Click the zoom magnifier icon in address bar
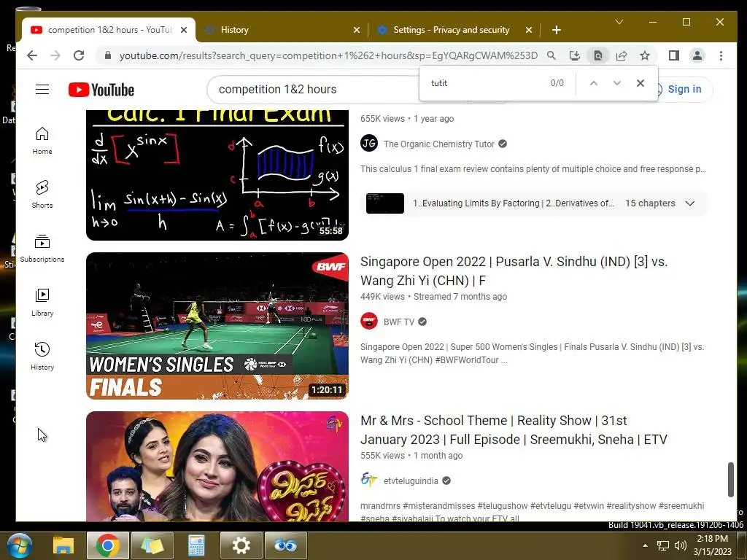Image resolution: width=747 pixels, height=560 pixels. click(x=551, y=55)
